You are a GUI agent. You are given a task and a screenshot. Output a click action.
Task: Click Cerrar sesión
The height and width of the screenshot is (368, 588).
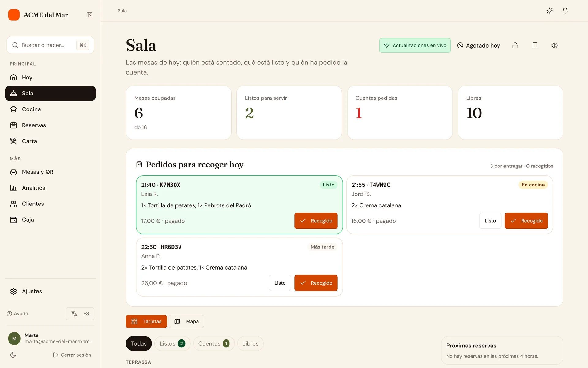pyautogui.click(x=72, y=355)
